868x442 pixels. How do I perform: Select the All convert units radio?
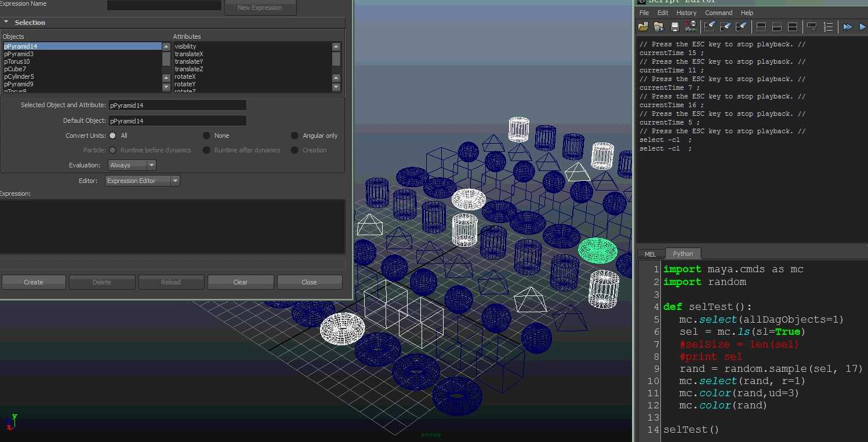click(112, 136)
